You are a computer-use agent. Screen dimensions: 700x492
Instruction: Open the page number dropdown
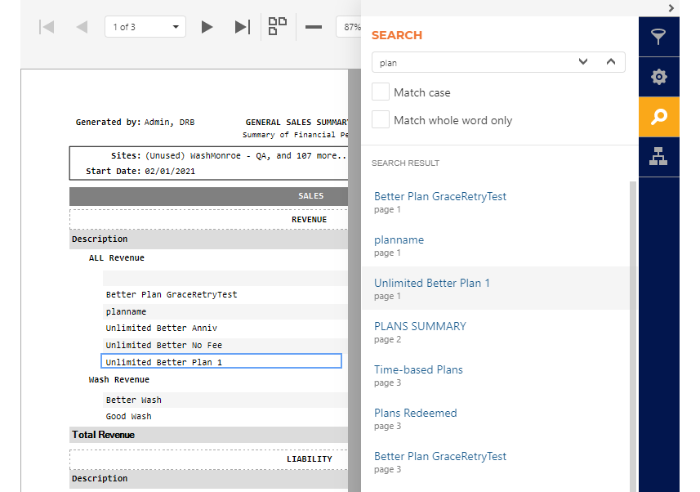145,27
